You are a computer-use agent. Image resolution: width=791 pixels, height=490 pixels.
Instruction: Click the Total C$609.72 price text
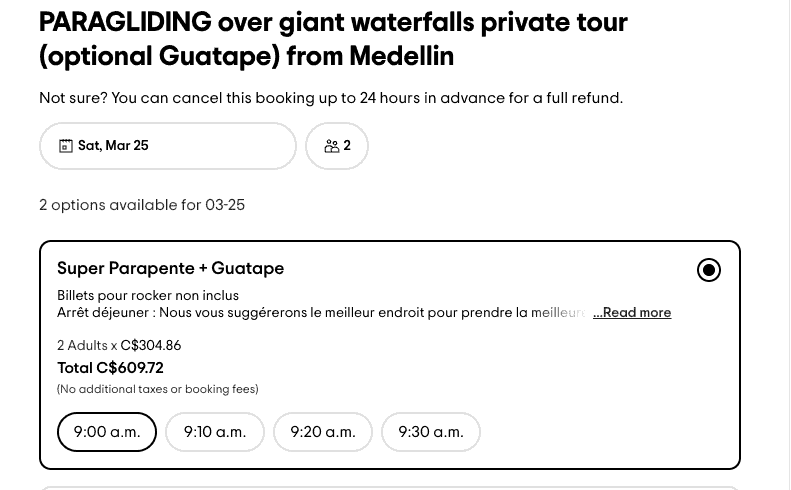click(110, 368)
